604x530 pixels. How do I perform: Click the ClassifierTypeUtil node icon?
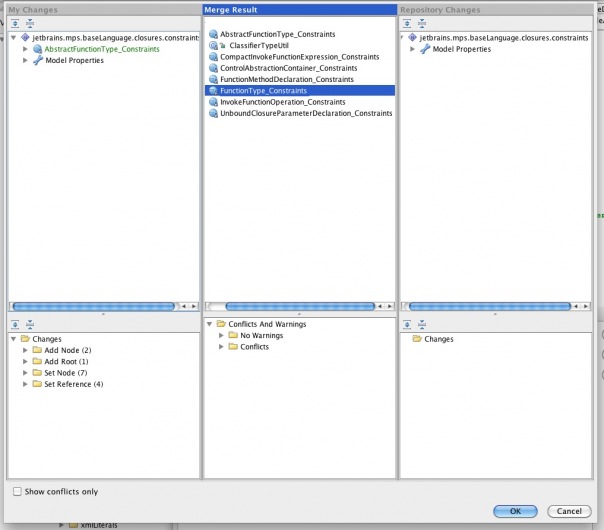[x=214, y=46]
